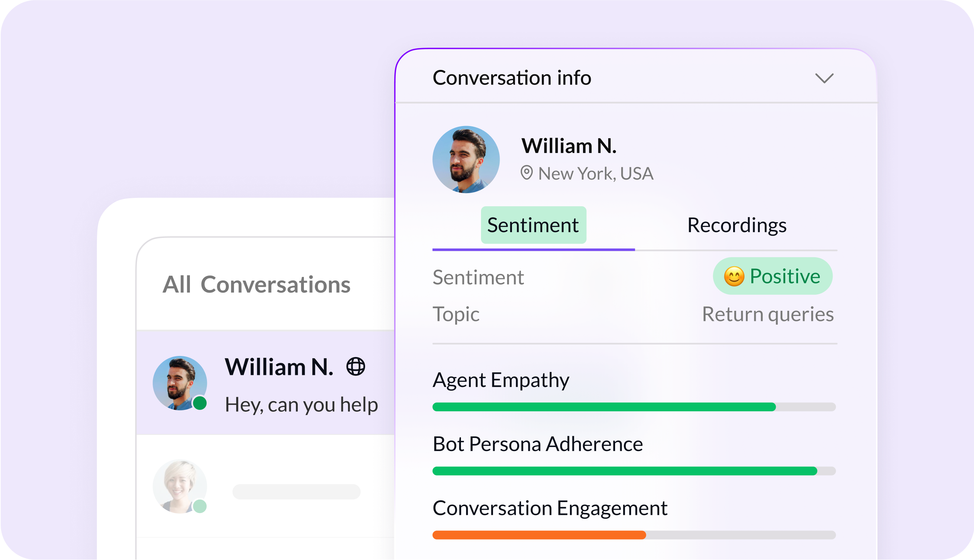The height and width of the screenshot is (560, 974).
Task: Click the status dot on the blonde woman's avatar
Action: point(200,506)
